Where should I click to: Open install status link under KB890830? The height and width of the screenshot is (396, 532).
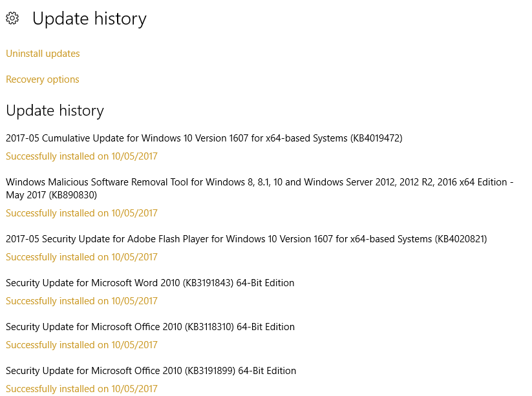pyautogui.click(x=81, y=213)
